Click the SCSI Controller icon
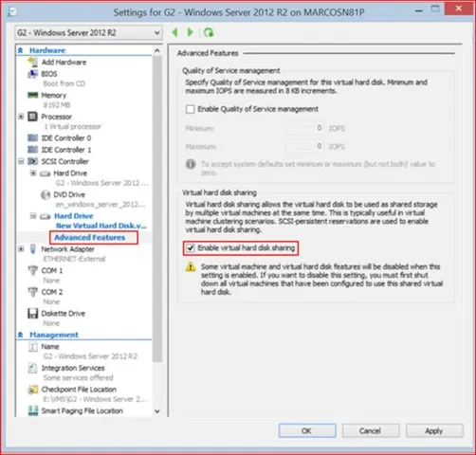 32,161
